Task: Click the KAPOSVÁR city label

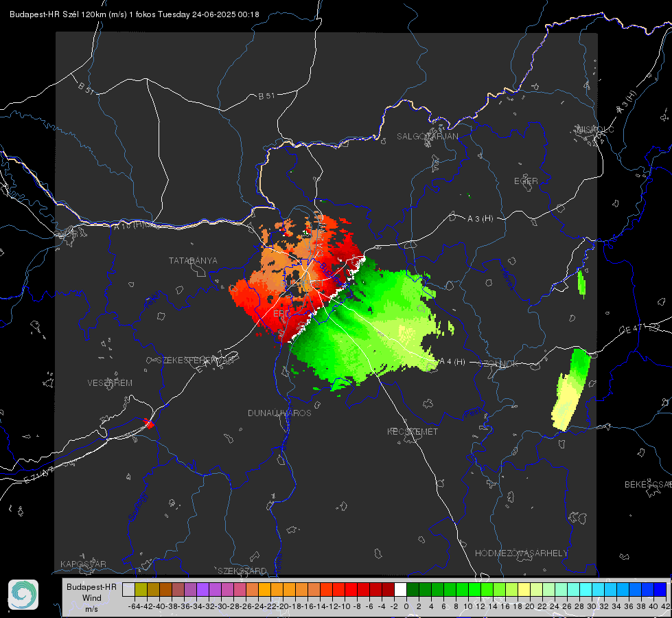Action: (x=83, y=564)
